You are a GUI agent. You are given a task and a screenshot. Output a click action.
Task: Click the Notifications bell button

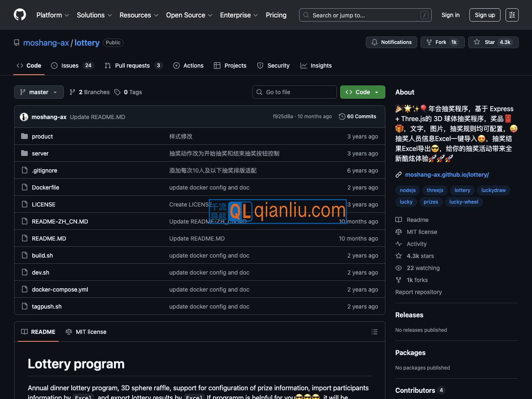(x=391, y=42)
